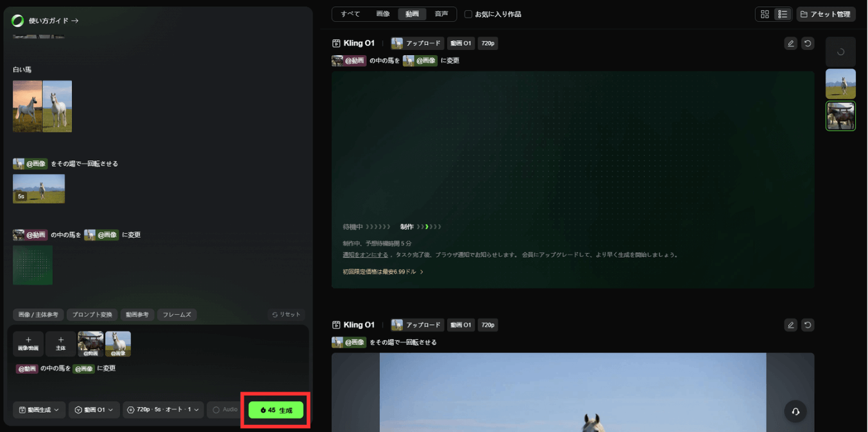Click edit pencil icon on top Kling O1 task
This screenshot has width=868, height=432.
[790, 44]
